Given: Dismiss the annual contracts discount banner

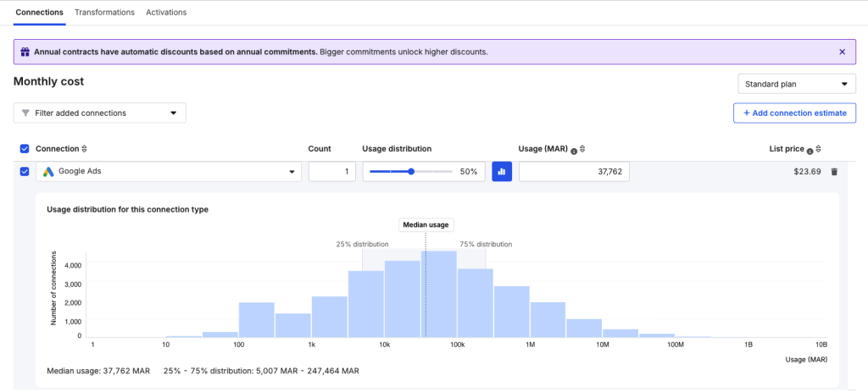Looking at the screenshot, I should pyautogui.click(x=842, y=52).
